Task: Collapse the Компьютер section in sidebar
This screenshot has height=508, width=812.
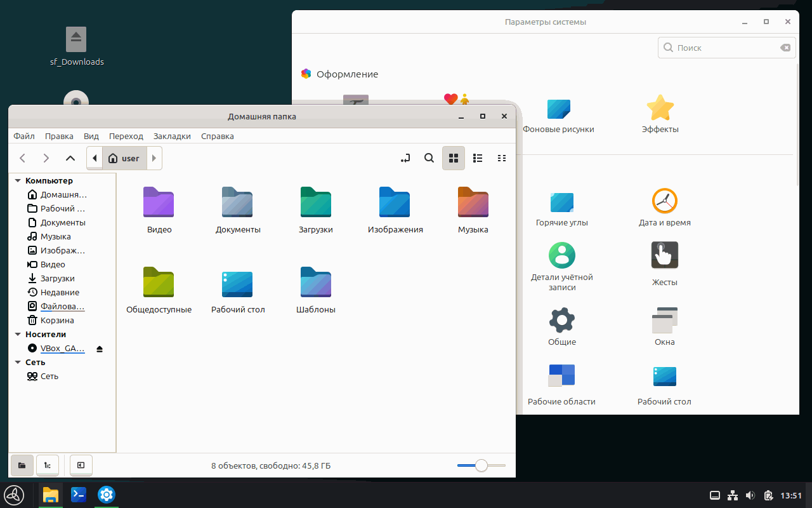Action: (18, 181)
